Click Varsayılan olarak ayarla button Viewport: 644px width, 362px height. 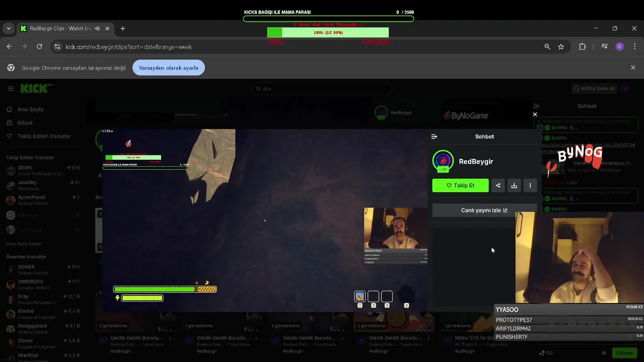[169, 68]
